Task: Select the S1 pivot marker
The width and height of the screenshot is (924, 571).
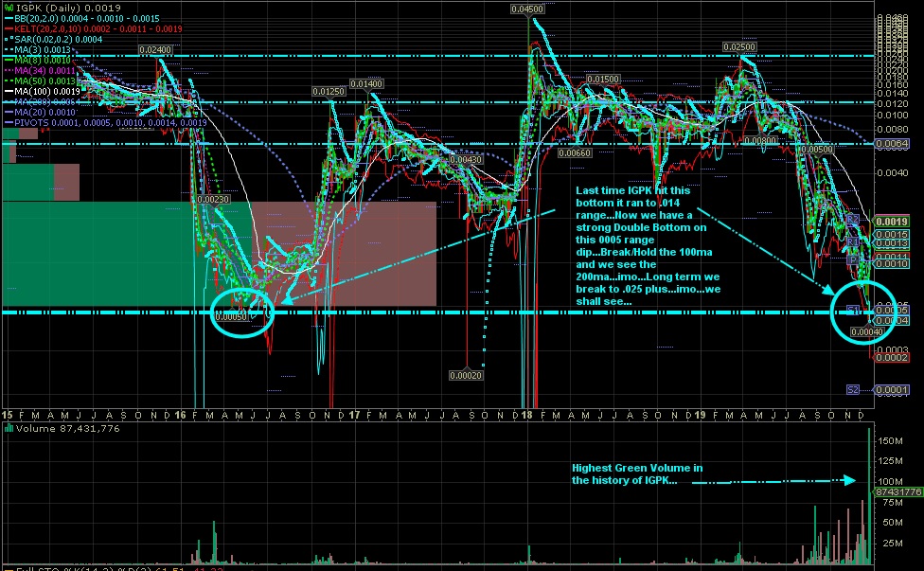Action: pos(853,310)
